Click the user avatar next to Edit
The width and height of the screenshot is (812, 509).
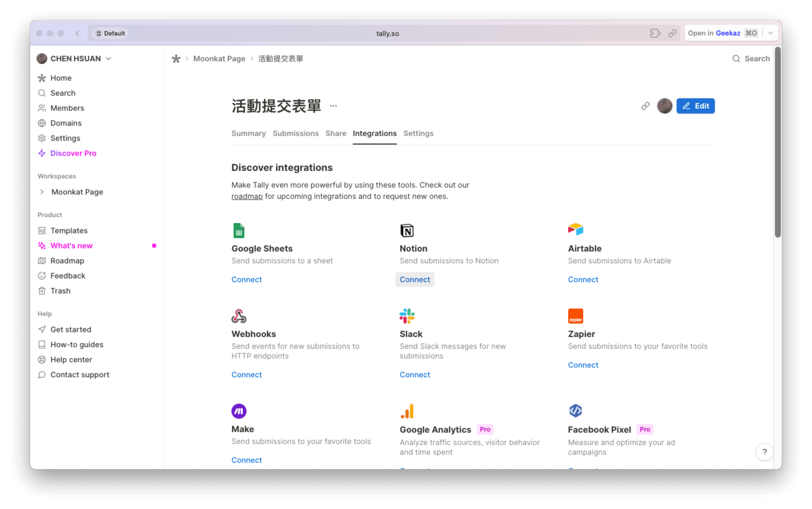664,106
